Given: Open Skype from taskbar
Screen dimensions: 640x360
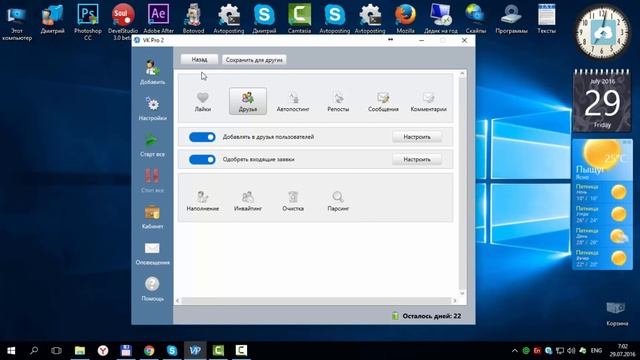Looking at the screenshot, I should coord(172,351).
